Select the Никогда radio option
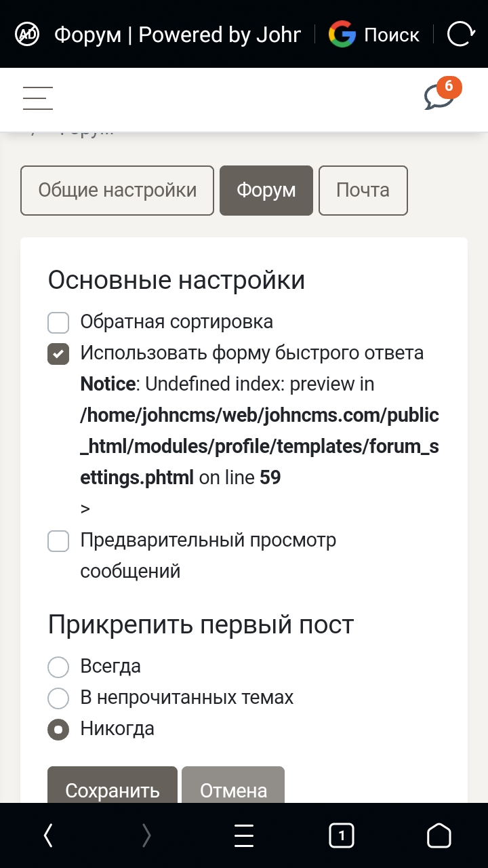488x868 pixels. click(x=58, y=730)
